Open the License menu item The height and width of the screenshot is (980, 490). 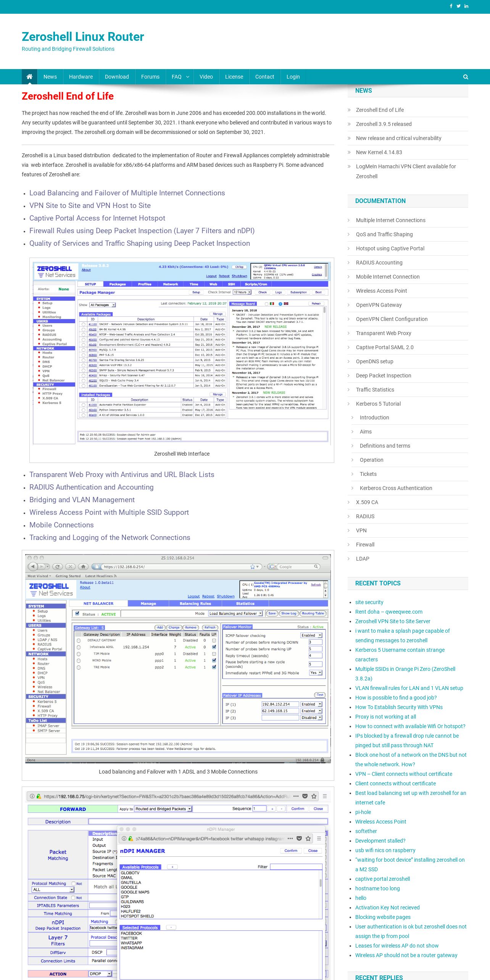234,77
